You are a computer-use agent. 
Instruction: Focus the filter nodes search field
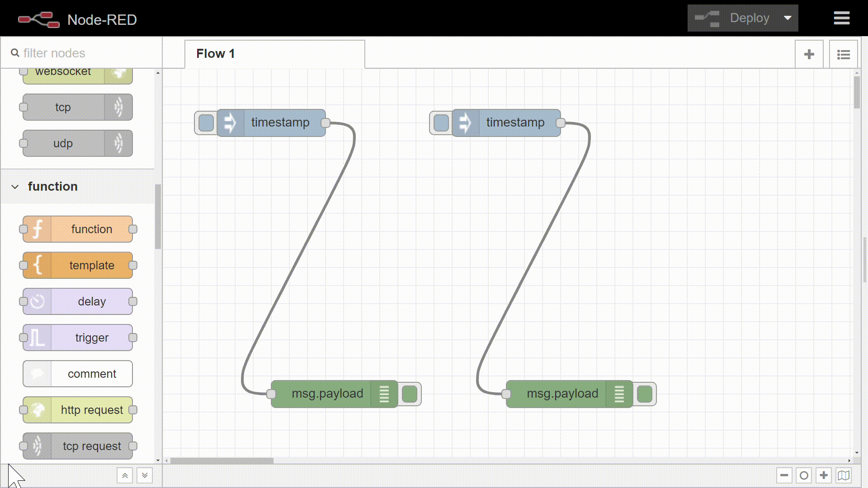[x=81, y=53]
